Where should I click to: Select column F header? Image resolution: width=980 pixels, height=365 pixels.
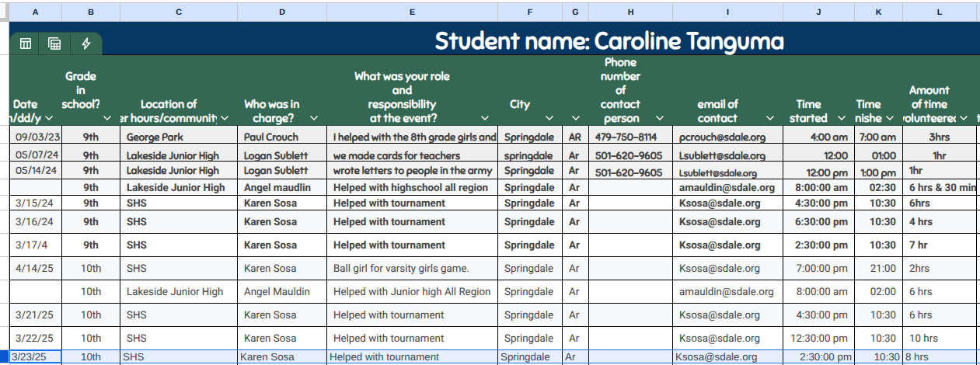[x=530, y=12]
